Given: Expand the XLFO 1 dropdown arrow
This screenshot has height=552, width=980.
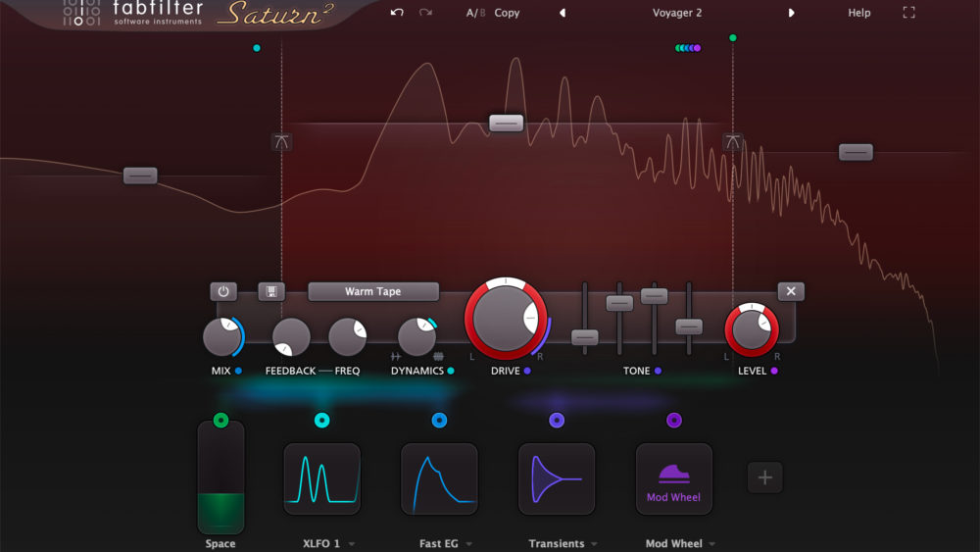Looking at the screenshot, I should click(x=352, y=544).
